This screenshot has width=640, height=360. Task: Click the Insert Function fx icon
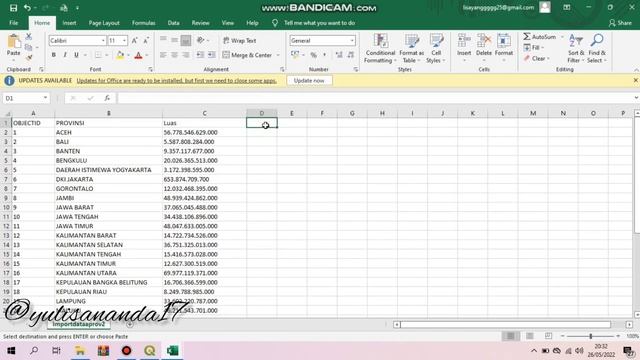[x=107, y=98]
